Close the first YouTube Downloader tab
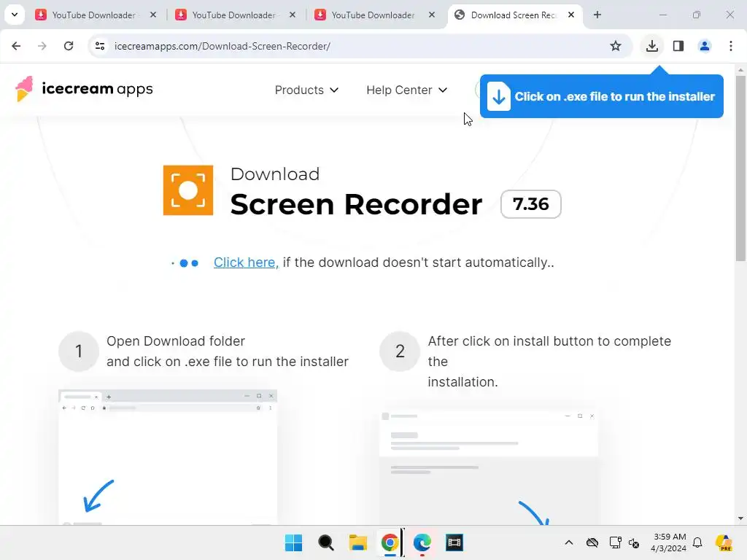Image resolution: width=747 pixels, height=560 pixels. [x=153, y=15]
